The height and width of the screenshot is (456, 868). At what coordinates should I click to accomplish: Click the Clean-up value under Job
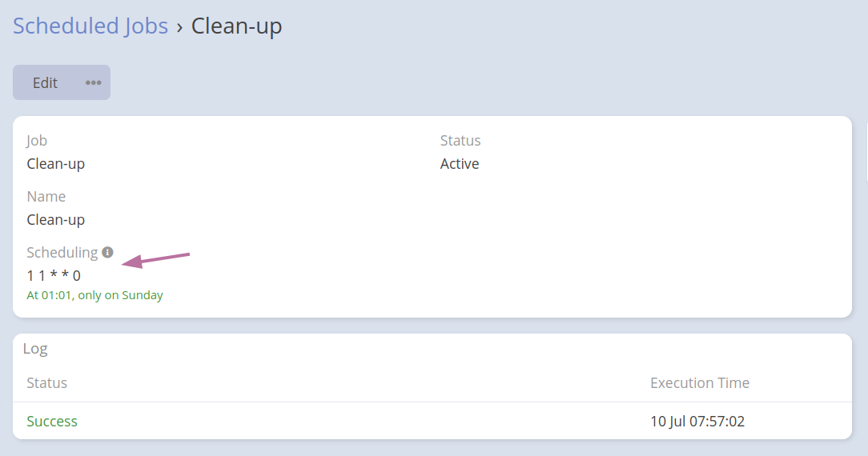click(56, 164)
